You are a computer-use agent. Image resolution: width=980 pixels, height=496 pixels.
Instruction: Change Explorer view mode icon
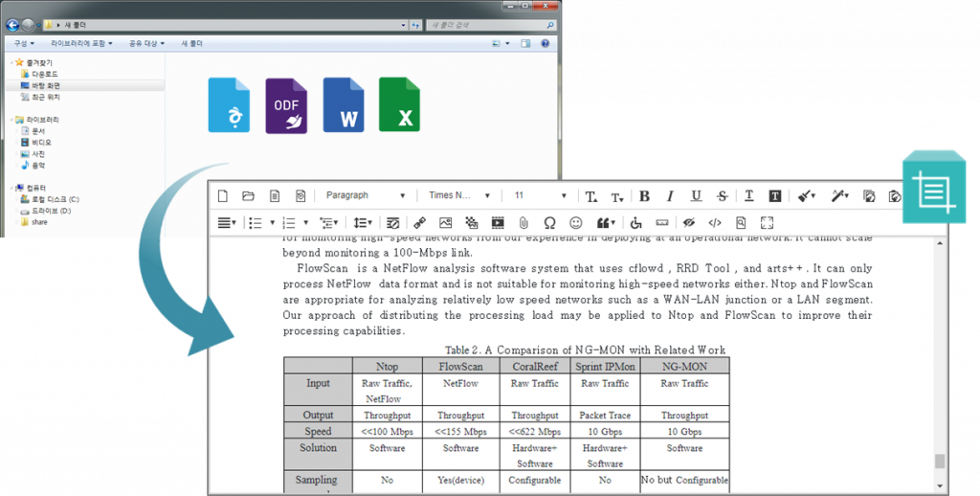pyautogui.click(x=497, y=44)
